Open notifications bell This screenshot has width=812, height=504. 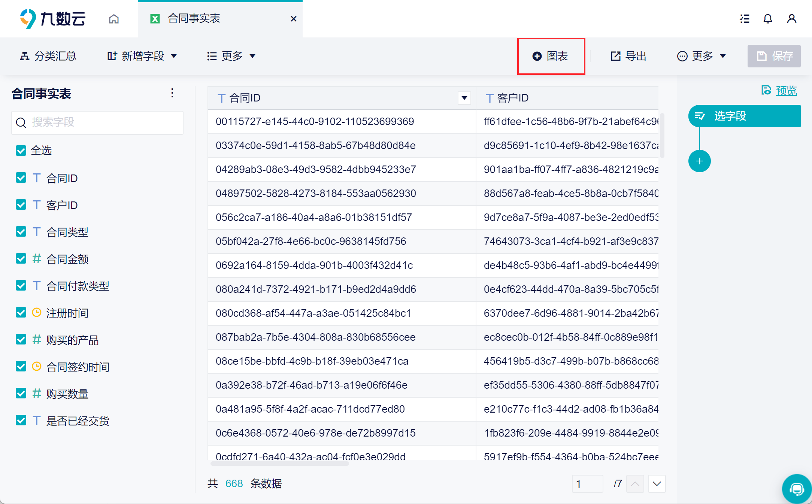click(x=768, y=19)
